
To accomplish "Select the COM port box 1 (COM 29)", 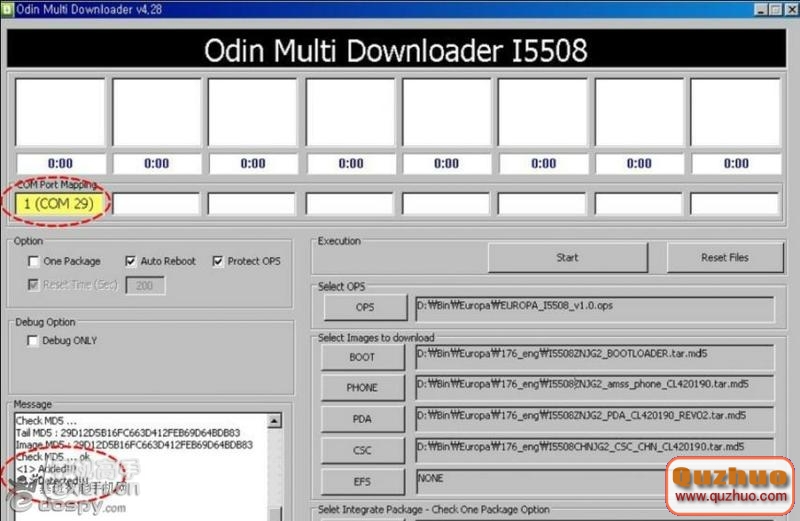I will [59, 204].
